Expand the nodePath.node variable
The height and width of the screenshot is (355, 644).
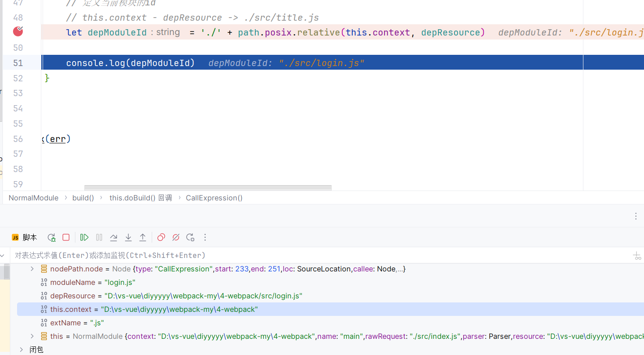coord(32,269)
